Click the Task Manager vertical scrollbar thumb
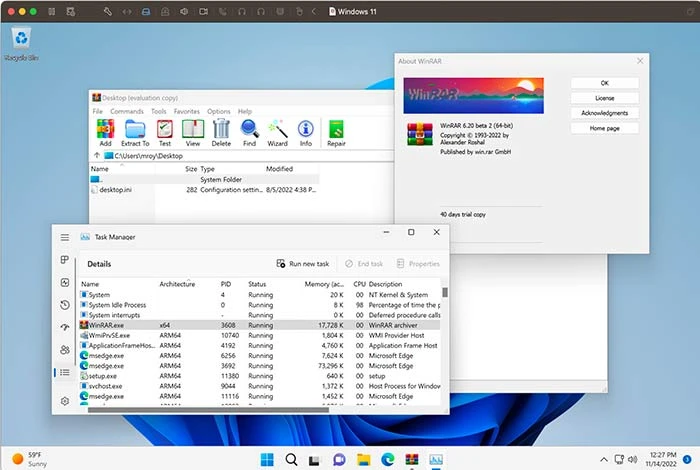The width and height of the screenshot is (700, 470). [445, 292]
